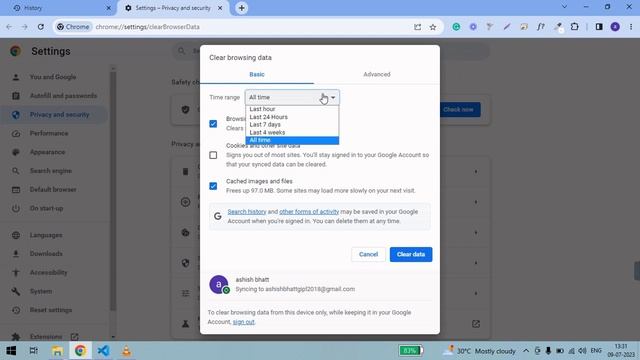Click the clock and date in the taskbar
The height and width of the screenshot is (360, 640).
point(621,351)
